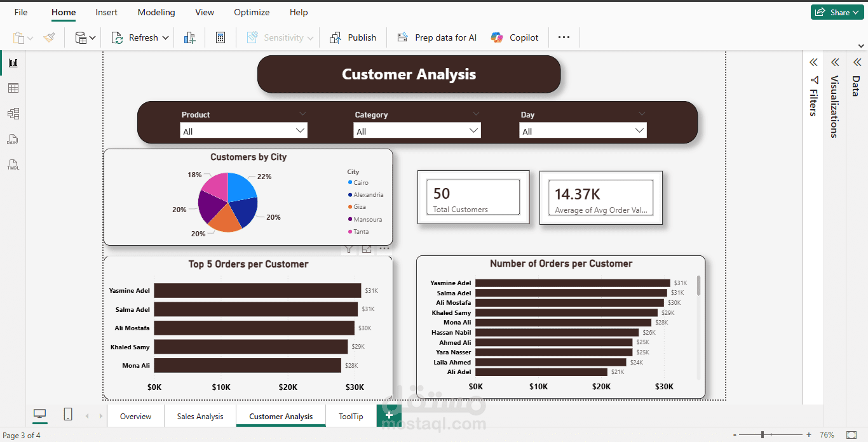
Task: Click the Paste clipboard icon
Action: (x=18, y=37)
